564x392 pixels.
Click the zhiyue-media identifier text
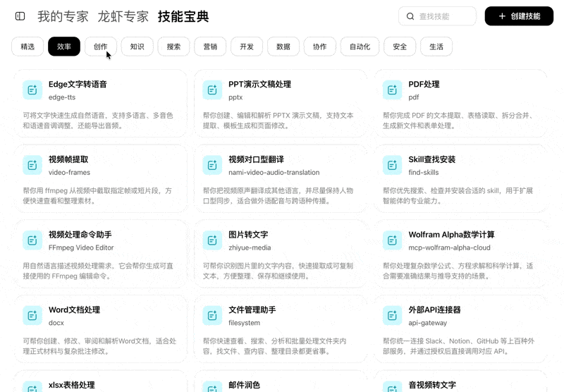(x=250, y=247)
